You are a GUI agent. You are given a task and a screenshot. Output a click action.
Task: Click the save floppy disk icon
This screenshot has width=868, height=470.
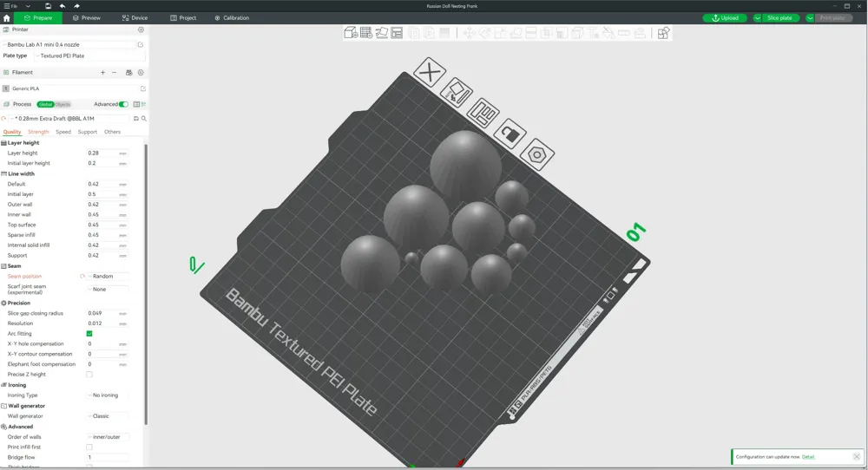pyautogui.click(x=48, y=5)
